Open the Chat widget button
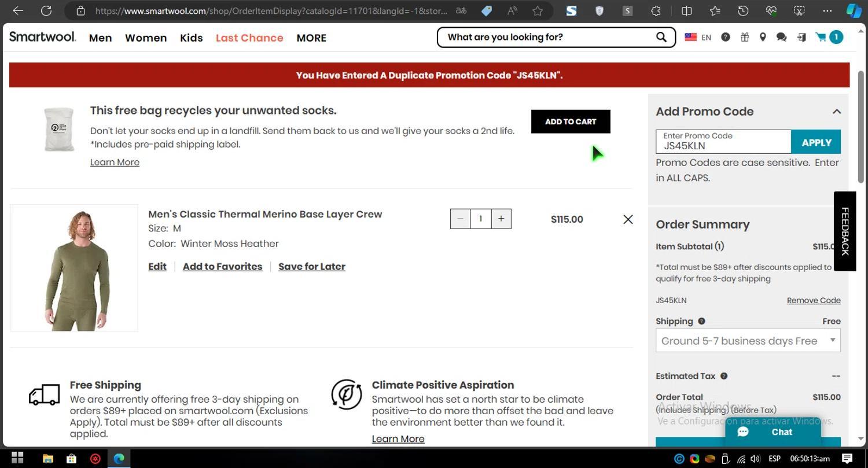Screen dimensions: 868x468 (773, 432)
